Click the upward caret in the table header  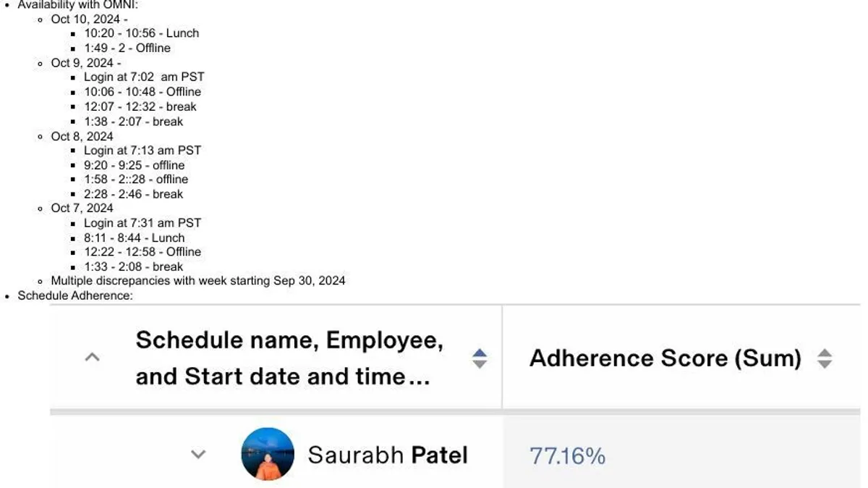92,358
